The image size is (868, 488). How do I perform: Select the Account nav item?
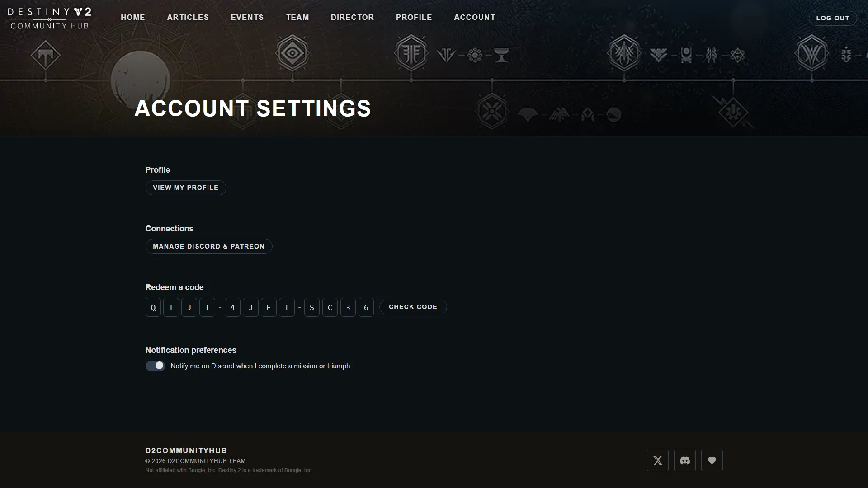pos(475,17)
